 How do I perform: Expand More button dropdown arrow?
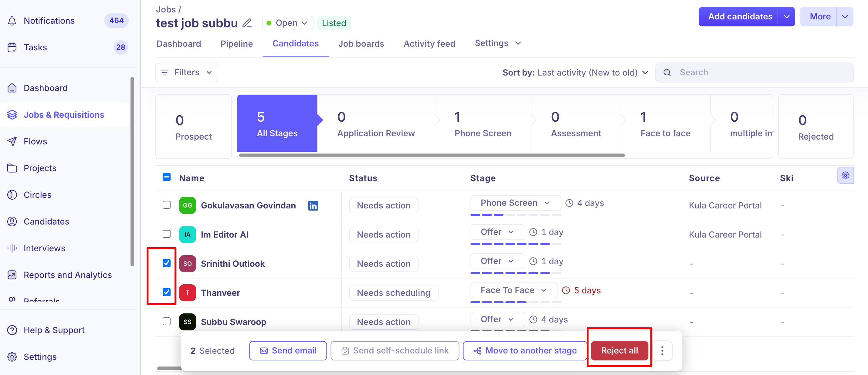point(845,16)
